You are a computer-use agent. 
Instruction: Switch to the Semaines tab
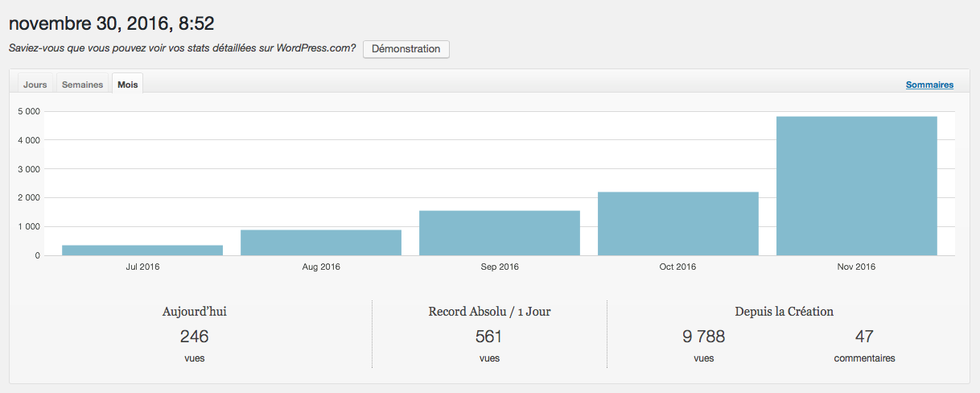tap(82, 85)
